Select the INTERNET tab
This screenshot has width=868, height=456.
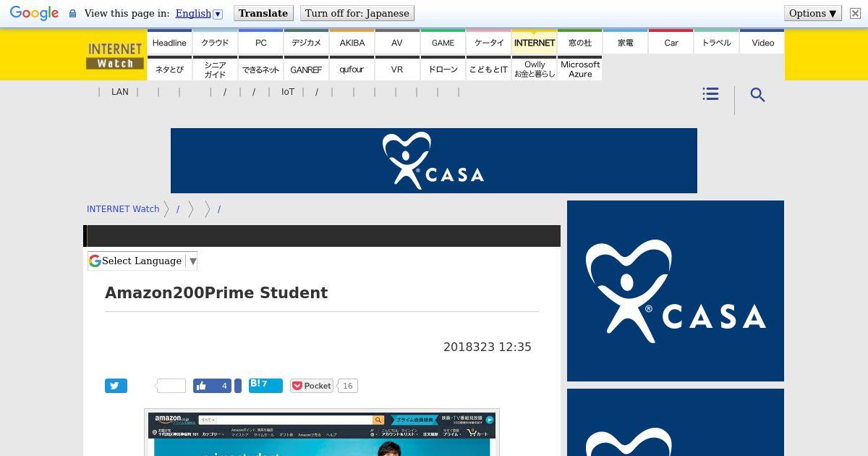(534, 42)
